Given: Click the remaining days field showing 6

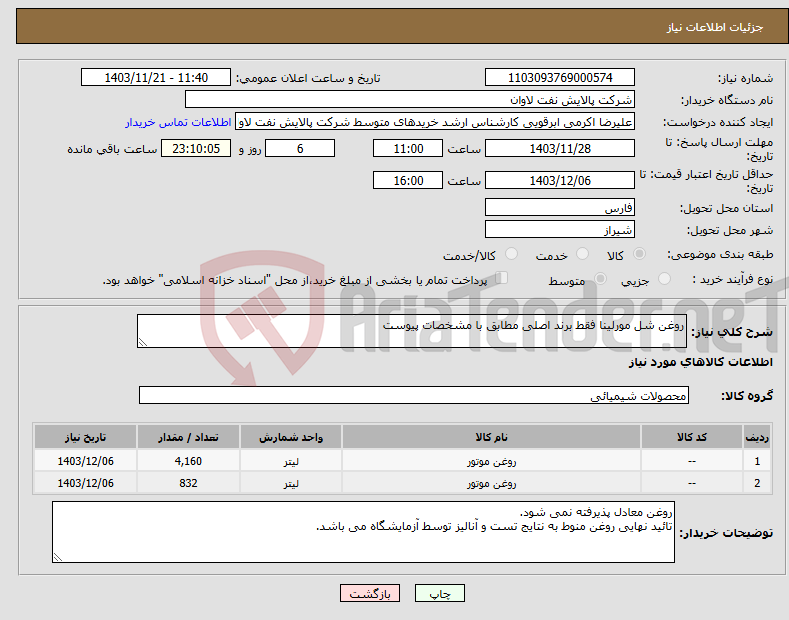Looking at the screenshot, I should [300, 148].
